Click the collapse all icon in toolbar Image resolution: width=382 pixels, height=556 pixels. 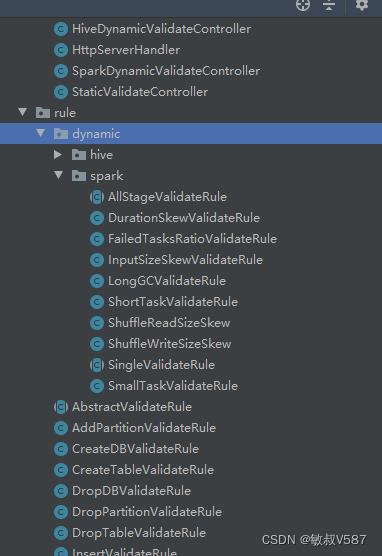(329, 5)
